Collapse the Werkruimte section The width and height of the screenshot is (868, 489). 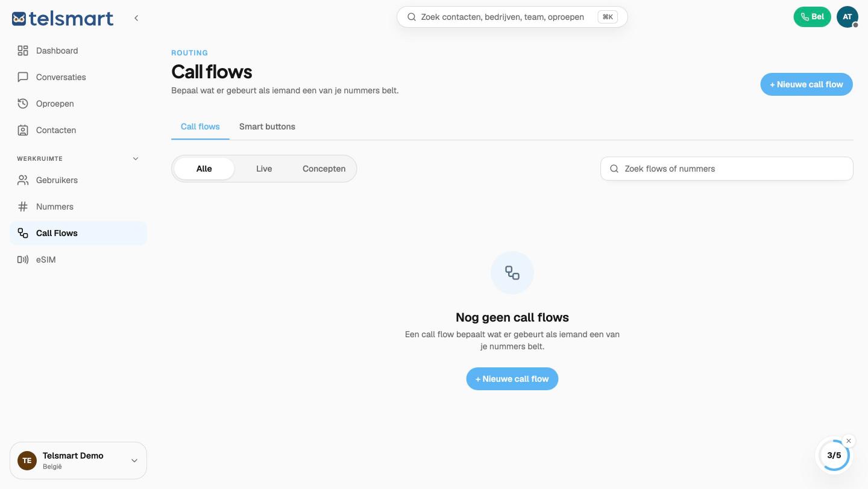(x=136, y=159)
